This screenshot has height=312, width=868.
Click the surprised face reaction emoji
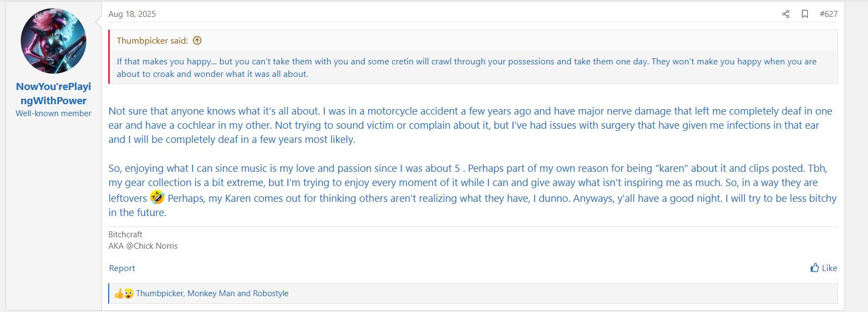click(x=129, y=293)
